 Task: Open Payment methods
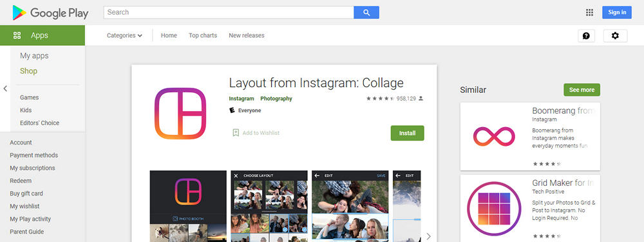click(33, 155)
